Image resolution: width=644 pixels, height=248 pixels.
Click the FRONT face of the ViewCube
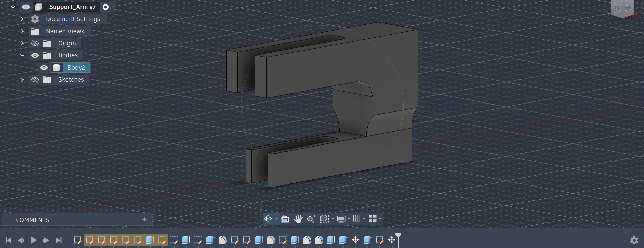[x=628, y=8]
